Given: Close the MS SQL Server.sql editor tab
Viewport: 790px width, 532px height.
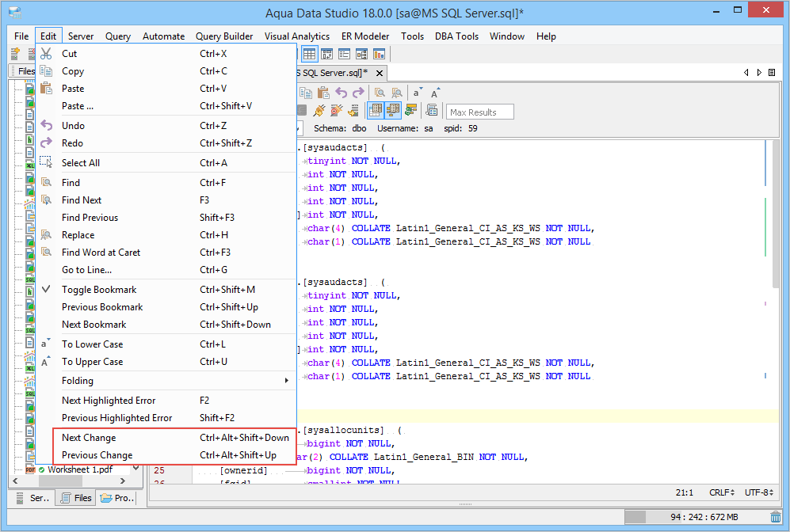Looking at the screenshot, I should pos(380,73).
